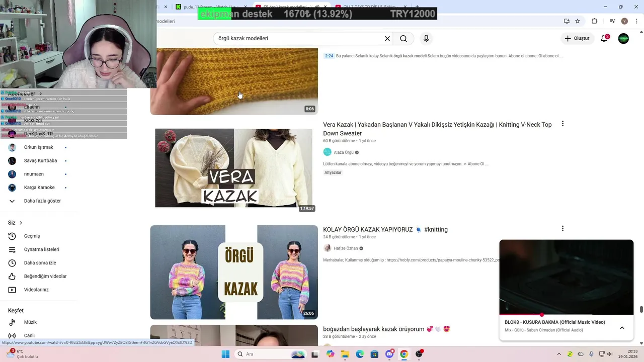Jump to 2:24 chapter timestamp
644x362 pixels.
(x=329, y=56)
